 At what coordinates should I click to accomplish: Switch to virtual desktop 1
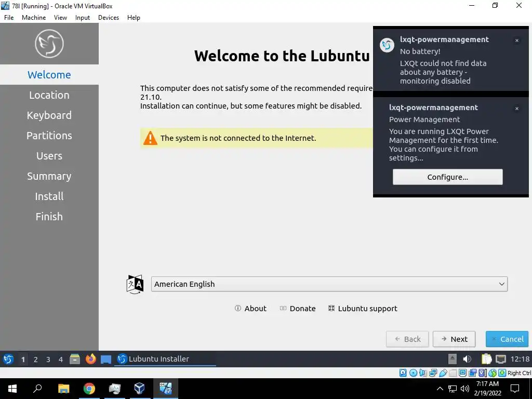pos(23,360)
